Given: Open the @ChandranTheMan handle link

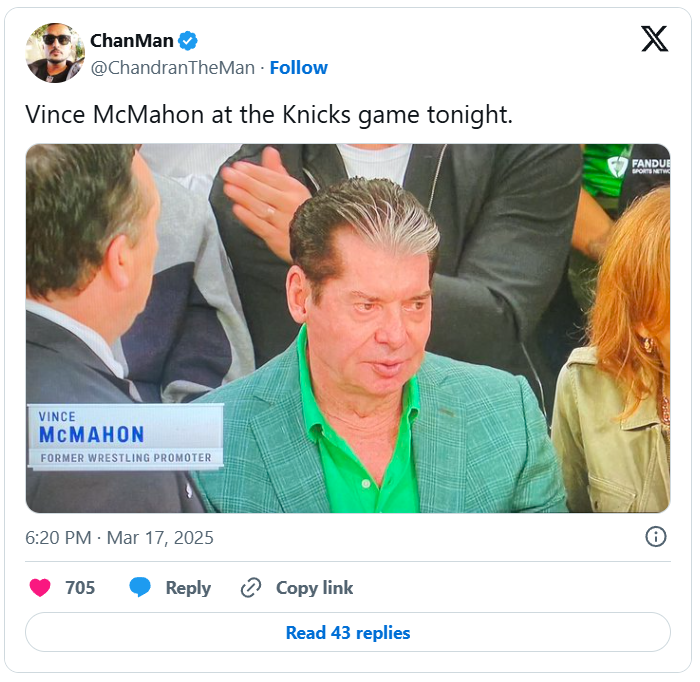Looking at the screenshot, I should click(x=172, y=68).
